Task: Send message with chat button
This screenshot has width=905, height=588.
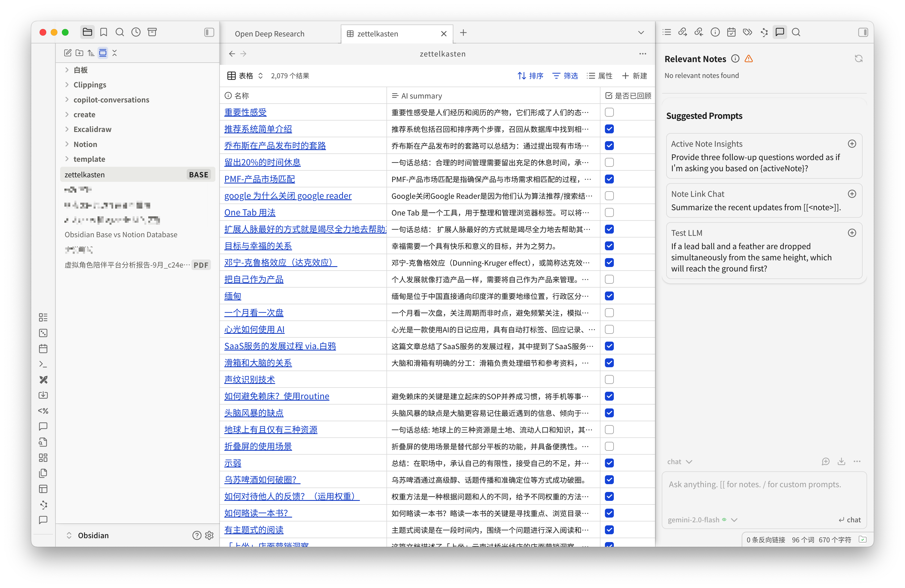Action: pos(850,520)
